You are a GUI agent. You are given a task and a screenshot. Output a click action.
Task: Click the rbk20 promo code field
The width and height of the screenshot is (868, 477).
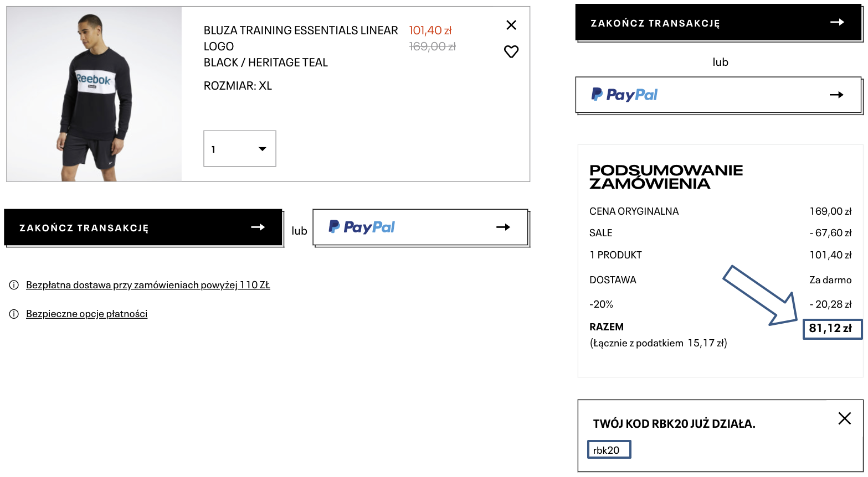point(609,450)
